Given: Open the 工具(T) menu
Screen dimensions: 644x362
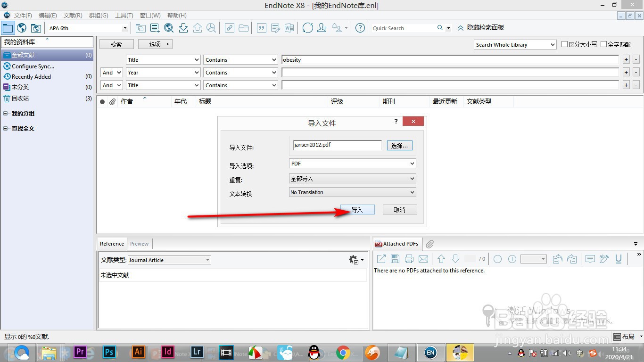Looking at the screenshot, I should click(124, 16).
